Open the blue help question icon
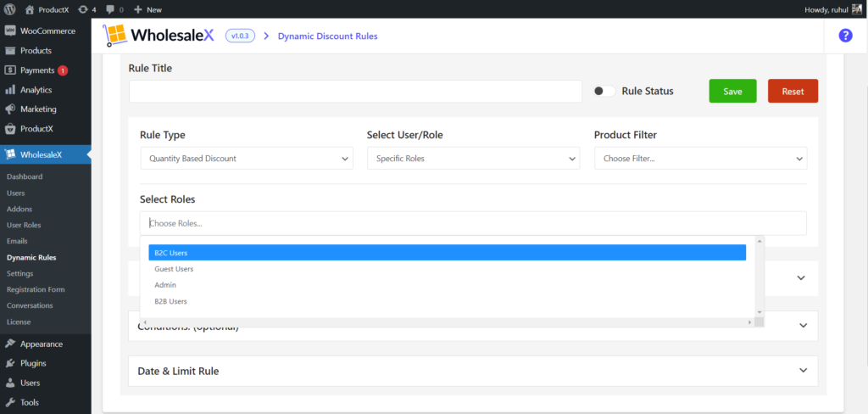 845,36
